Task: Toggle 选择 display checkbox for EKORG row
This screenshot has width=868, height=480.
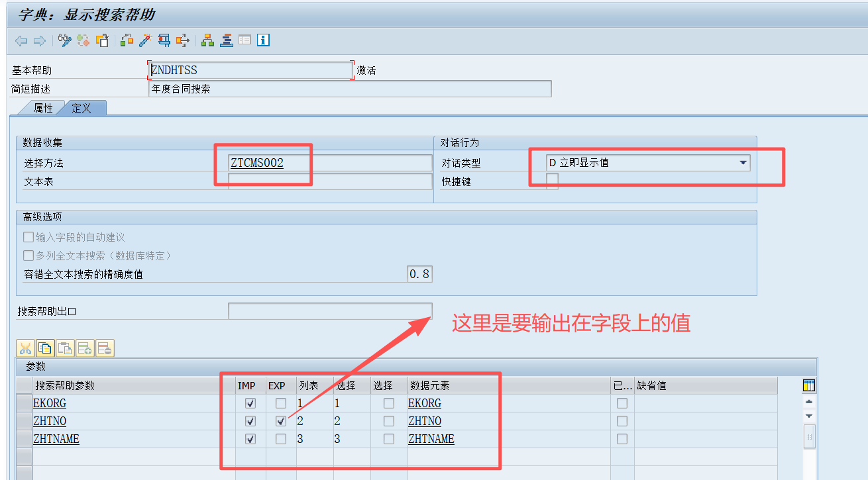Action: pyautogui.click(x=389, y=403)
